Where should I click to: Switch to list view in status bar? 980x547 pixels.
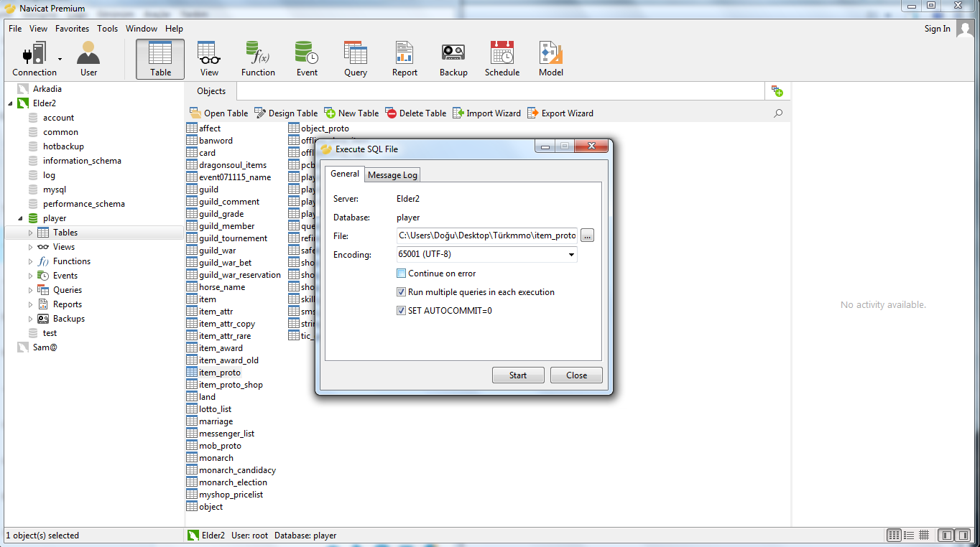coord(910,536)
